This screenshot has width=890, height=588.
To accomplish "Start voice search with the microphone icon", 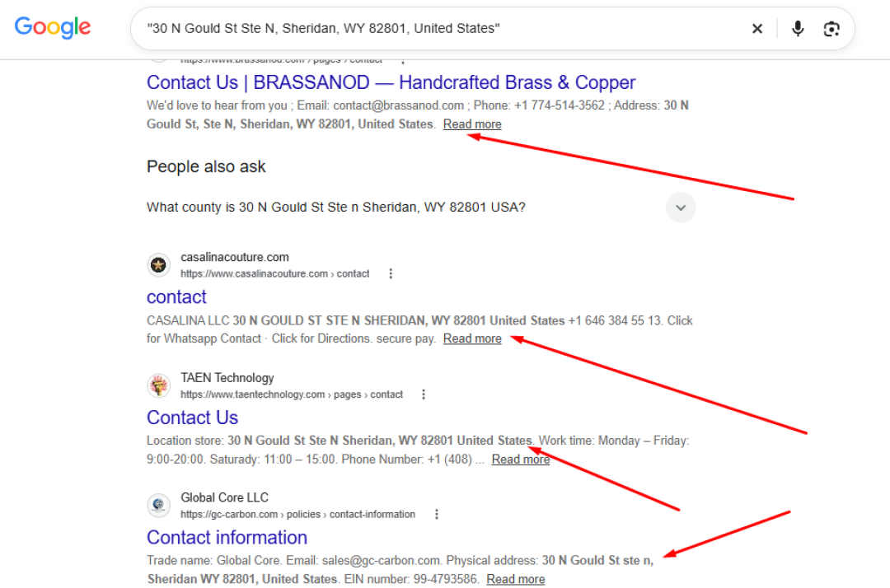I will coord(798,28).
